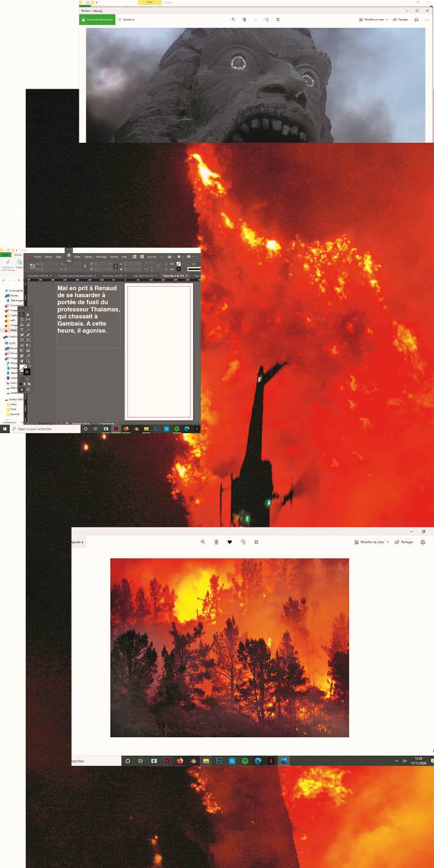Click the printer icon in the lower Photos window
This screenshot has width=434, height=868.
(423, 542)
